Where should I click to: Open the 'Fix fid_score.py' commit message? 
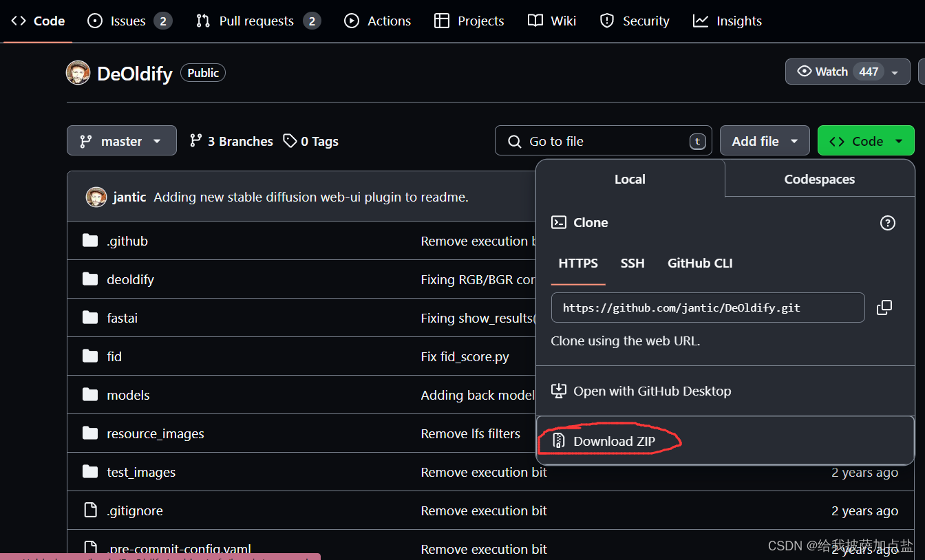465,356
